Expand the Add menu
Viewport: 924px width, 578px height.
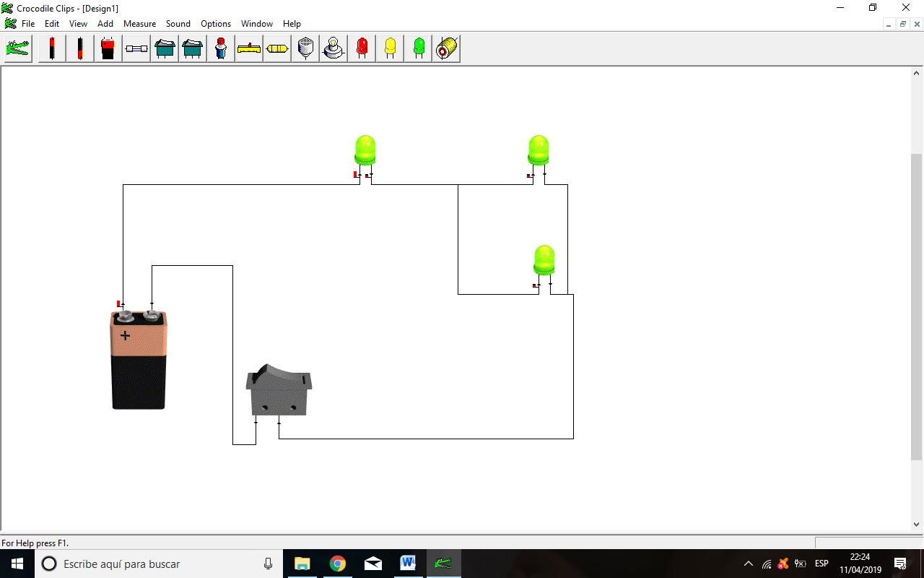point(105,23)
